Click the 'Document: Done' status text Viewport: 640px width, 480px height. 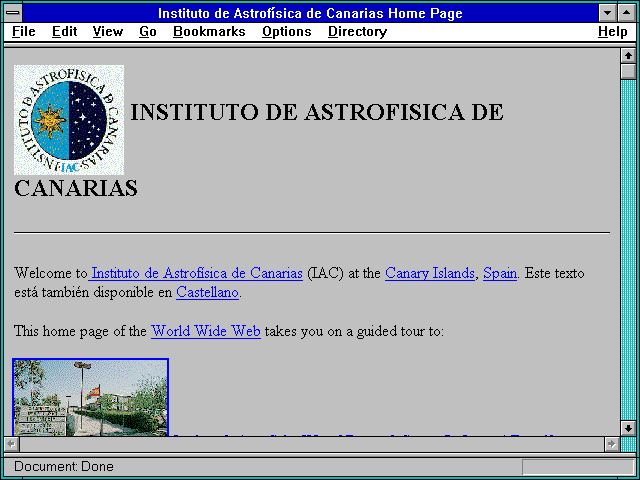tap(64, 467)
